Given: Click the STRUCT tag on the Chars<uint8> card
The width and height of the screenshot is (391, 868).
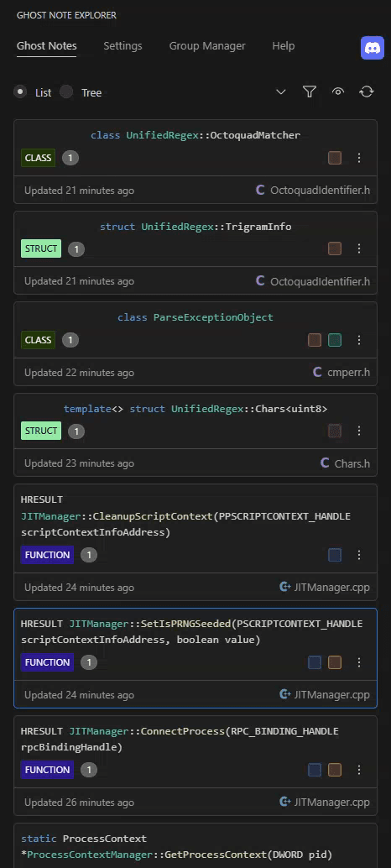Looking at the screenshot, I should click(41, 431).
